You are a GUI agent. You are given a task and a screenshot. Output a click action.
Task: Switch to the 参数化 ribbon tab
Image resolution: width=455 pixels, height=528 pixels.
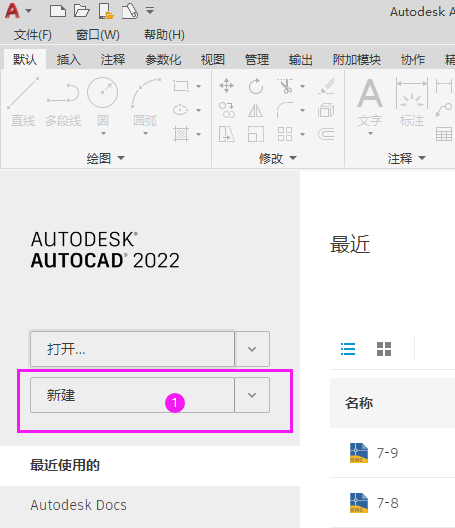pyautogui.click(x=163, y=60)
